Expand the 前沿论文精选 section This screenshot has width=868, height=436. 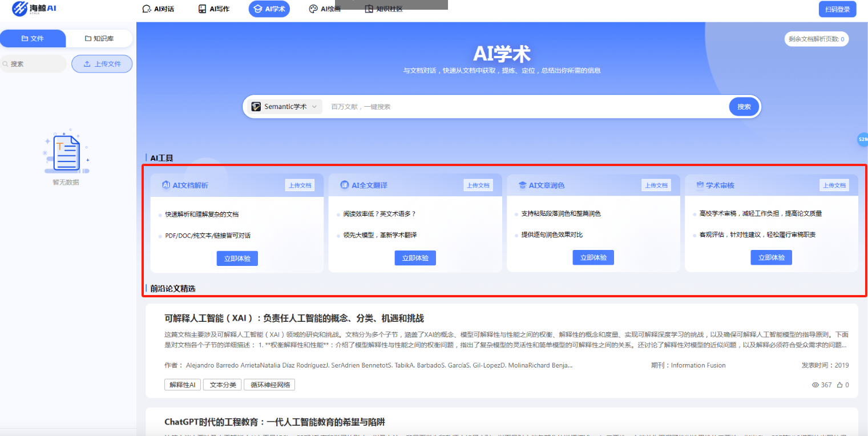[x=171, y=289]
